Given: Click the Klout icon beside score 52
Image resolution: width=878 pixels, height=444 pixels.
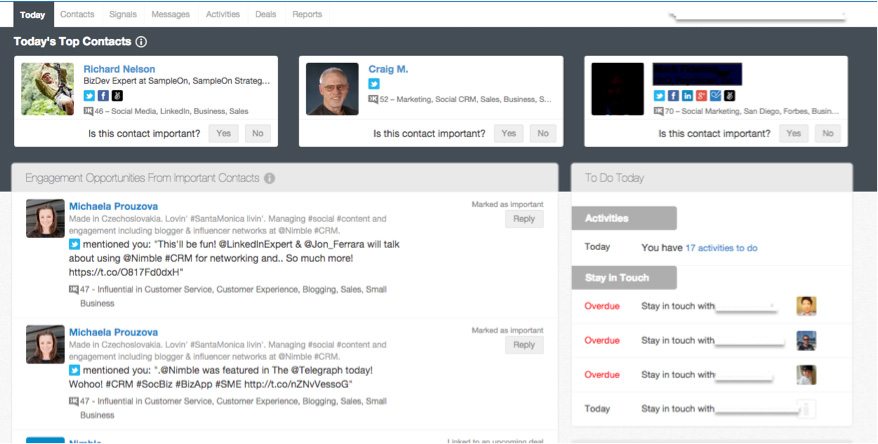Looking at the screenshot, I should pyautogui.click(x=373, y=99).
